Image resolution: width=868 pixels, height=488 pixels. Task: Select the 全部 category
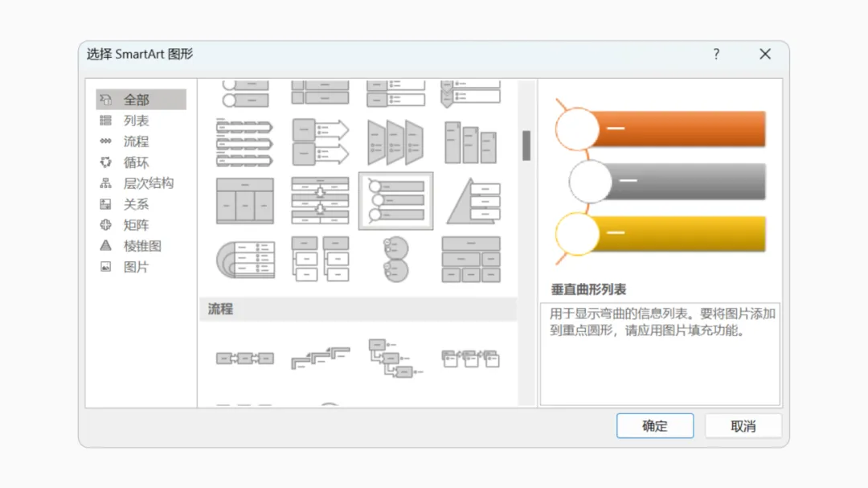(141, 100)
